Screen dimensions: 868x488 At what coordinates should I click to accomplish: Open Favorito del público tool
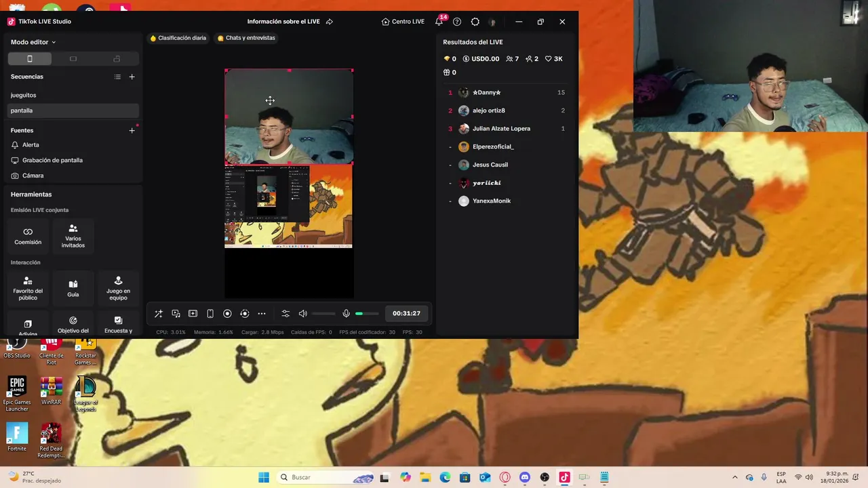[28, 288]
